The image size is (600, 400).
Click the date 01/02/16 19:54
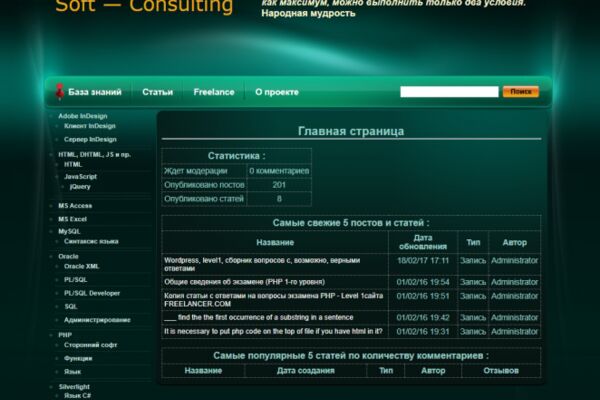tap(423, 282)
